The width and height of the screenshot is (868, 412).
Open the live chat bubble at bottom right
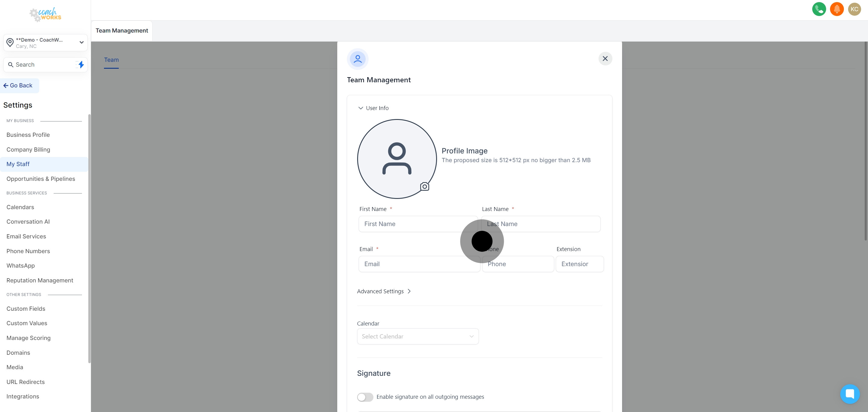(850, 394)
